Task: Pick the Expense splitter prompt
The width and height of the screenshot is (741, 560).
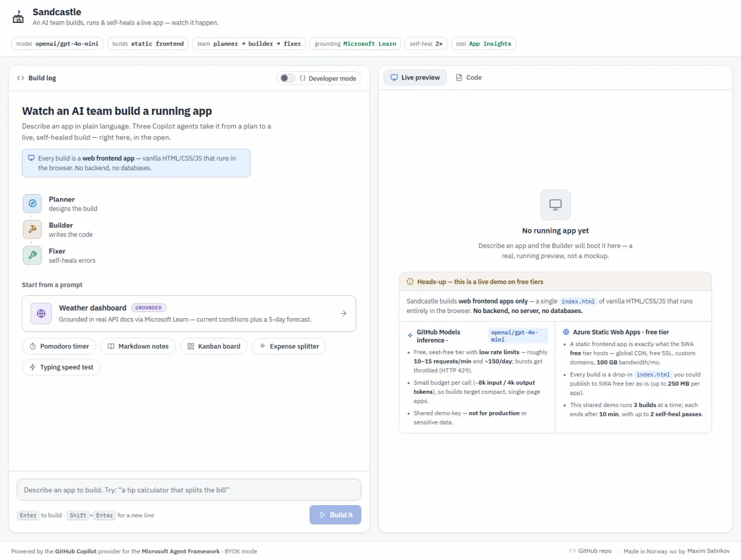Action: pos(289,347)
